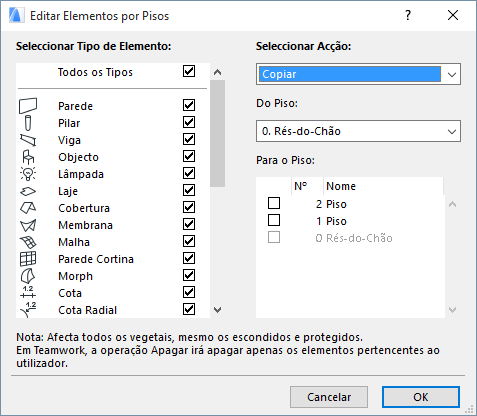Image resolution: width=477 pixels, height=416 pixels.
Task: Toggle the Viga checkbox
Action: 189,139
